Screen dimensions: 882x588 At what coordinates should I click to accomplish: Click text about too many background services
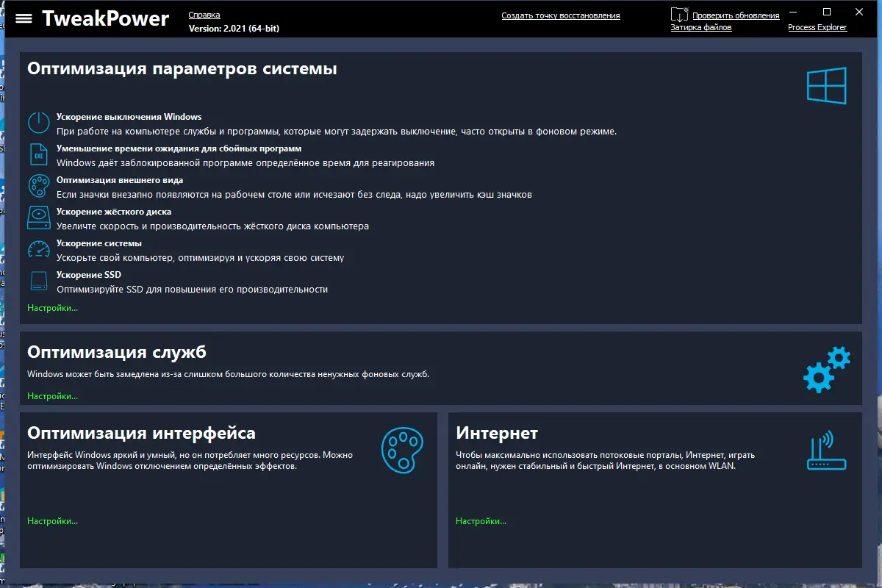pos(228,374)
